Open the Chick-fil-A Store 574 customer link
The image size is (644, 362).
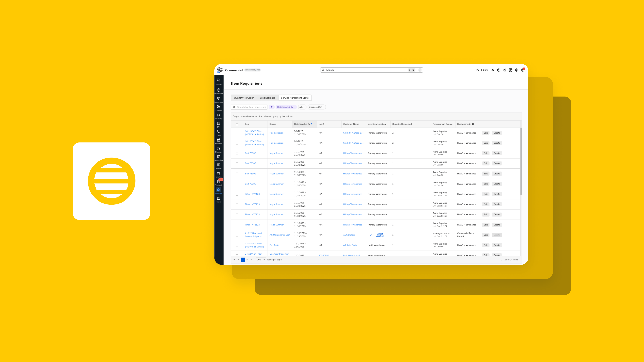(x=353, y=133)
